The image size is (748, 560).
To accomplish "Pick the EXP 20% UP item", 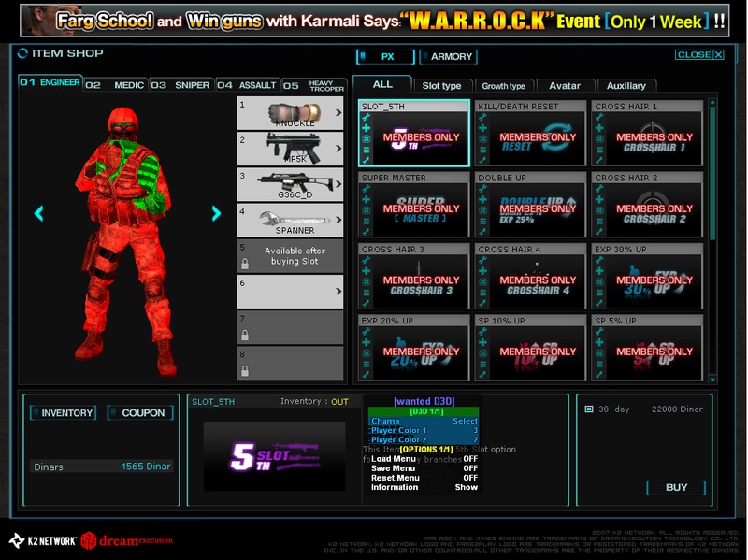I will pos(414,347).
